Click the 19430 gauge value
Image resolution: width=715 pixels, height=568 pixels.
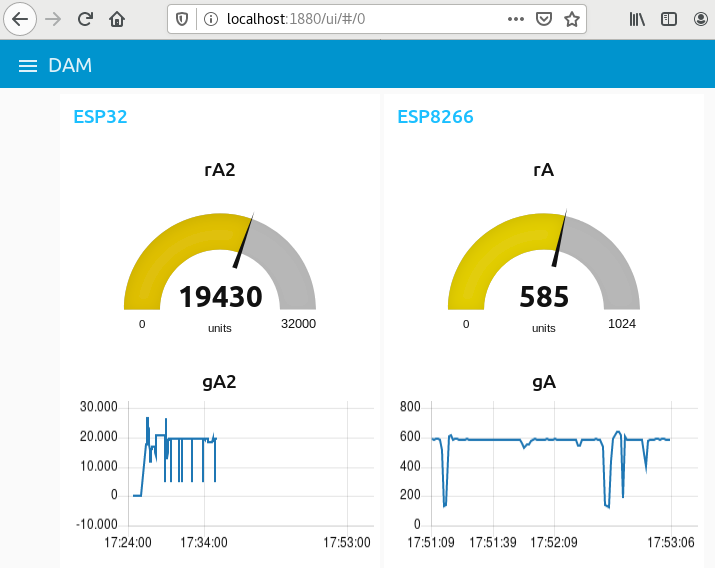coord(221,297)
